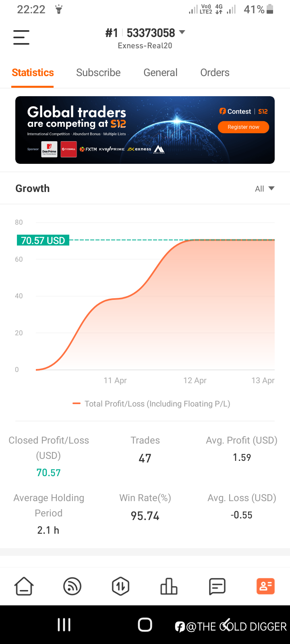Open the hamburger menu
The width and height of the screenshot is (290, 644).
point(21,37)
